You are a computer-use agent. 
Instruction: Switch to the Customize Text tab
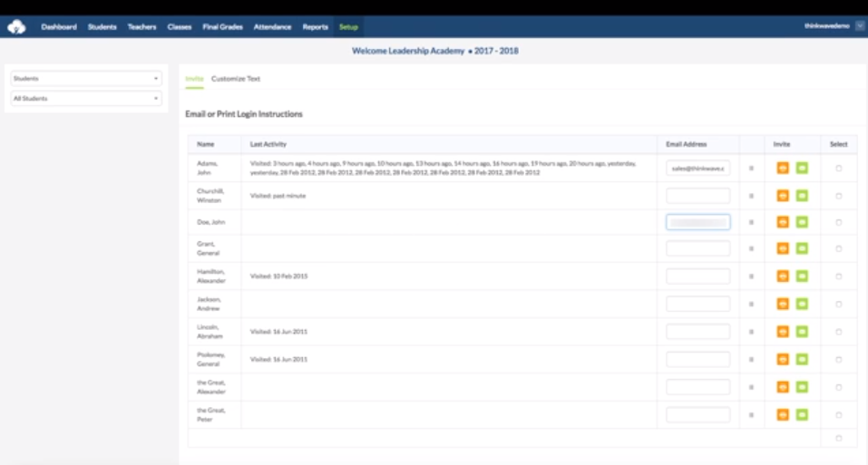click(x=236, y=79)
